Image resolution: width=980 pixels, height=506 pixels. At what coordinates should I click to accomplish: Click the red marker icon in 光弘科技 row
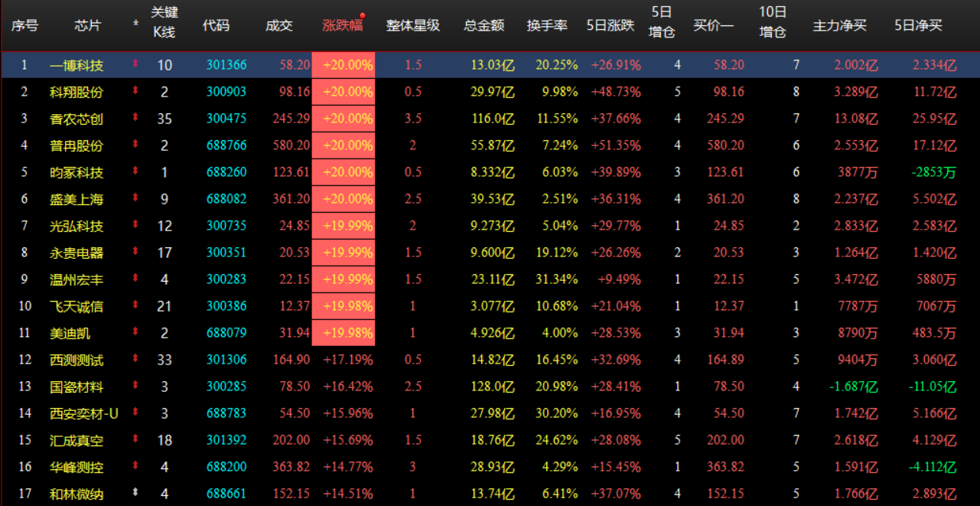(x=135, y=225)
